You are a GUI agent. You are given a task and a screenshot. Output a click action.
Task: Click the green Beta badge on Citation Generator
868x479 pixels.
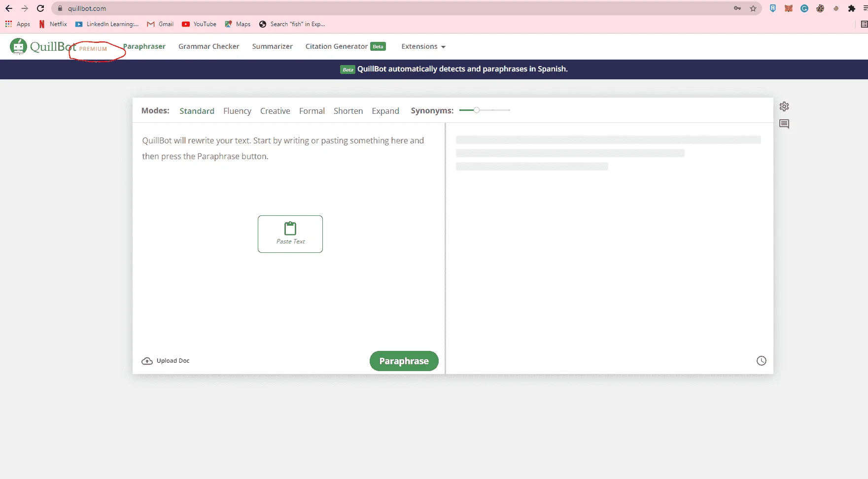point(378,46)
